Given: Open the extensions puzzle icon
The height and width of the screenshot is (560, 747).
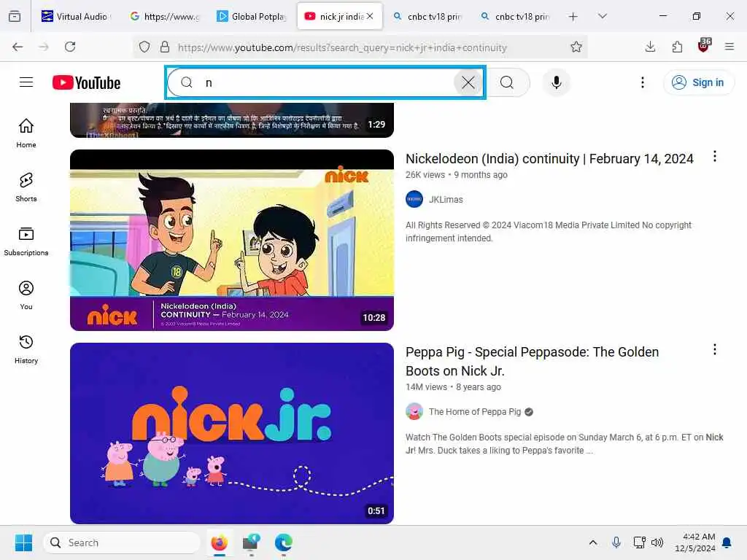Looking at the screenshot, I should [676, 47].
